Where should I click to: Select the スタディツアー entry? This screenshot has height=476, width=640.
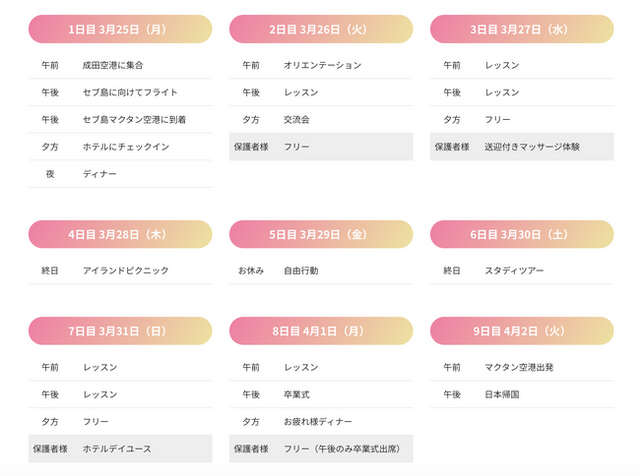514,270
